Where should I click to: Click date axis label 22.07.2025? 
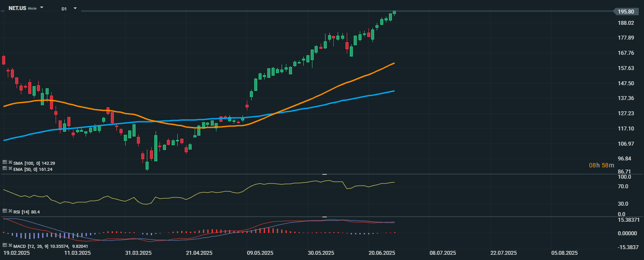(503, 253)
